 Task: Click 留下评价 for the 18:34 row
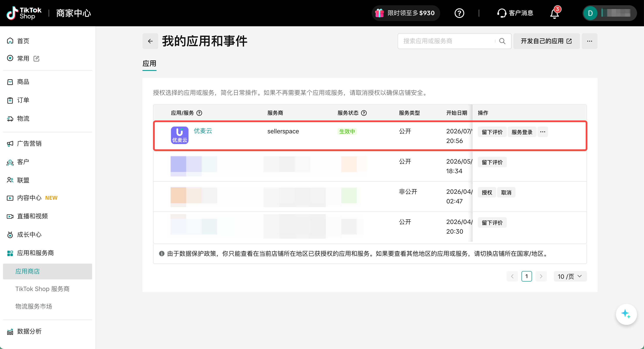pos(492,162)
